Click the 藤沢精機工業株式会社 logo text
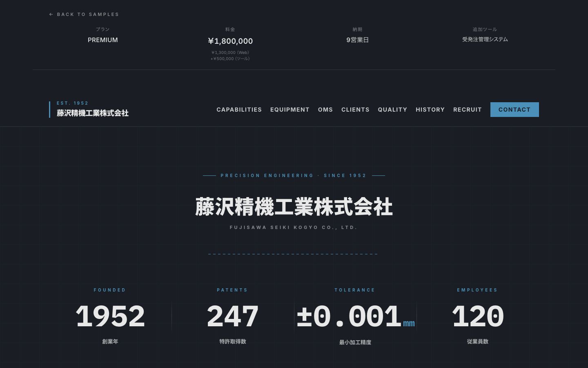 (92, 113)
